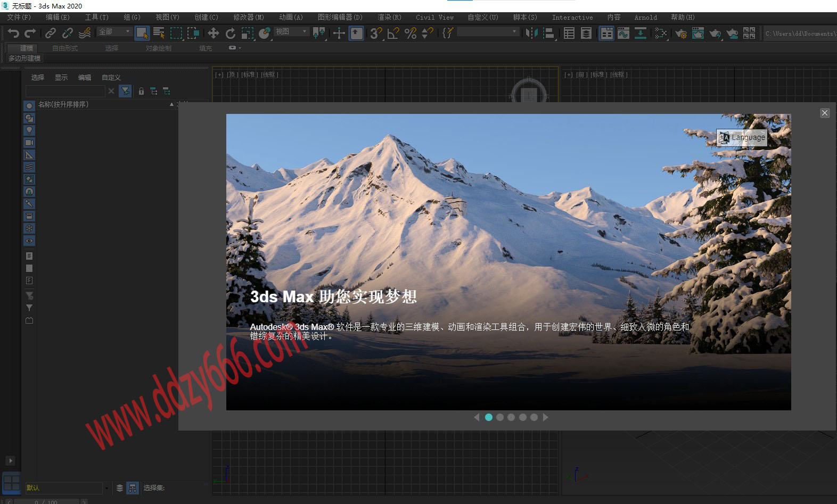Open the 视图 reference coordinate dropdown
Viewport: 837px width, 504px height.
click(x=291, y=32)
